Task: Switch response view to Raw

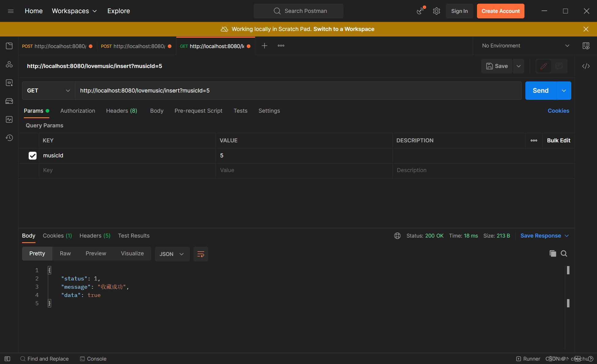Action: [x=65, y=253]
